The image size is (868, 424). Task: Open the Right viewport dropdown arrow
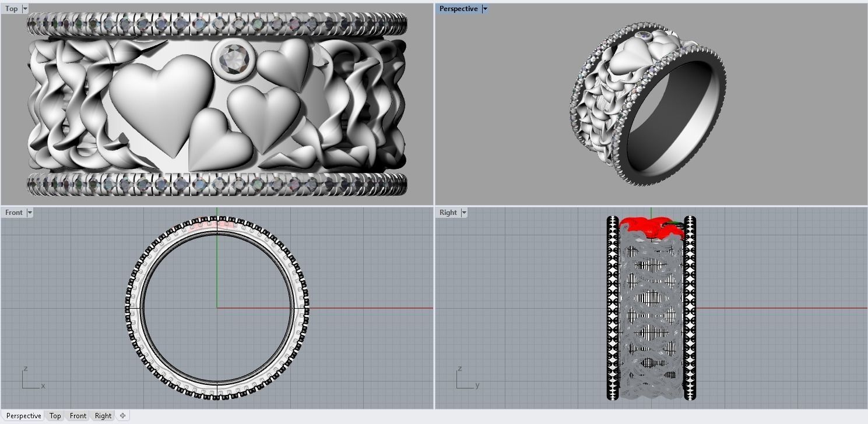[464, 213]
